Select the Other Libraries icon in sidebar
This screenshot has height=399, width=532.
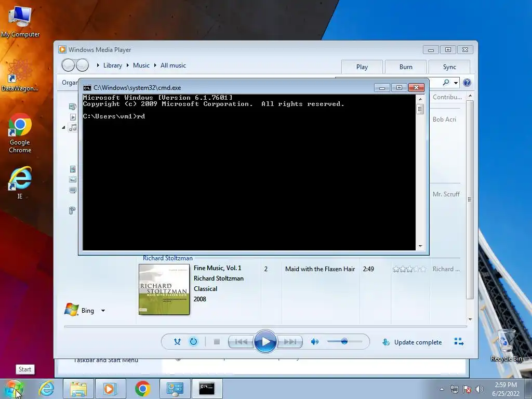(x=72, y=210)
